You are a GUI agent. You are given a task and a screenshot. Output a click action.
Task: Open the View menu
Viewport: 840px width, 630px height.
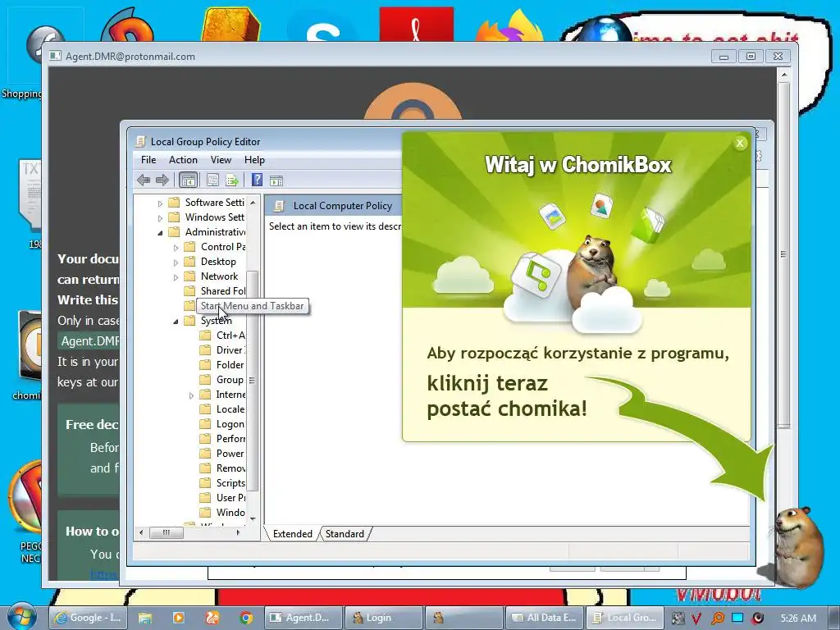click(x=221, y=160)
